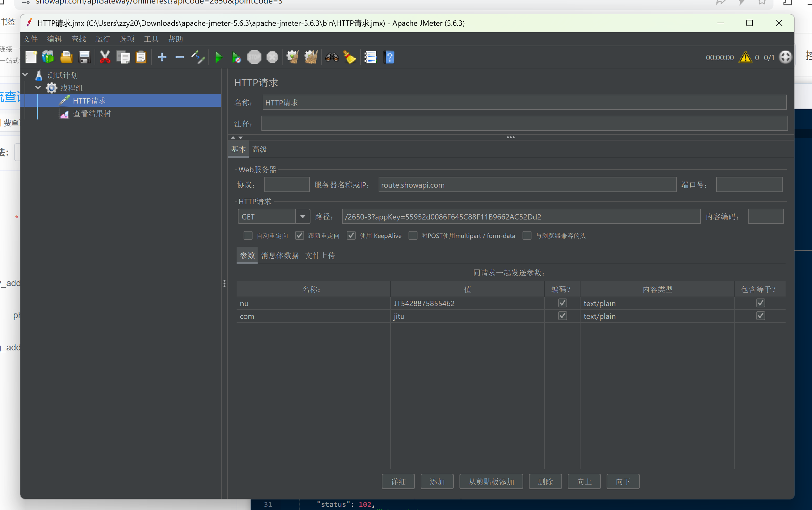Uncheck the 使用 KeepAlive checkbox

point(351,235)
